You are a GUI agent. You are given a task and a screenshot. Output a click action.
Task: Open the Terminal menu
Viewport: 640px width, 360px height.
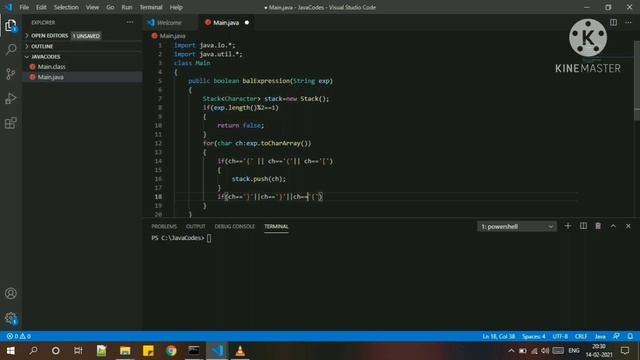click(x=151, y=7)
